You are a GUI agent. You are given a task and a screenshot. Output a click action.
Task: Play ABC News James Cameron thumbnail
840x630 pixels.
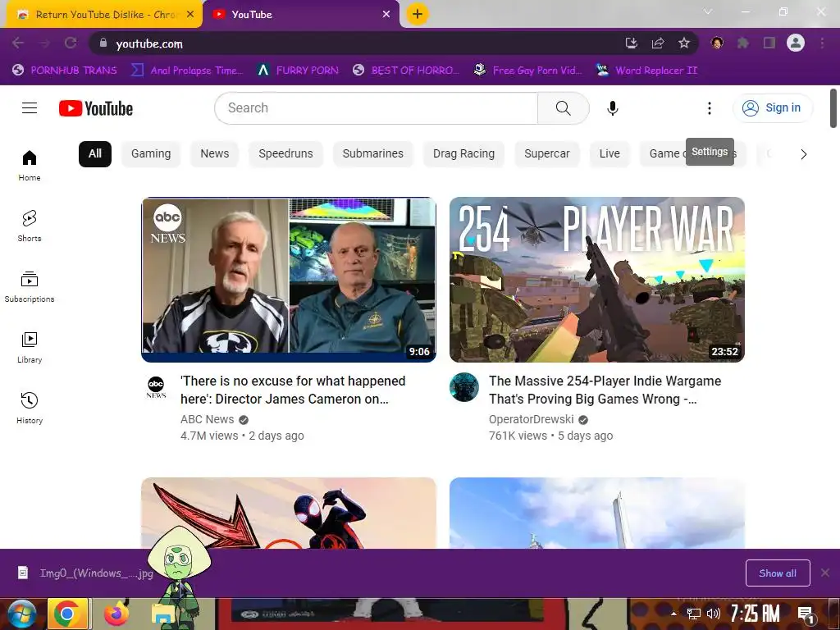[x=289, y=280]
